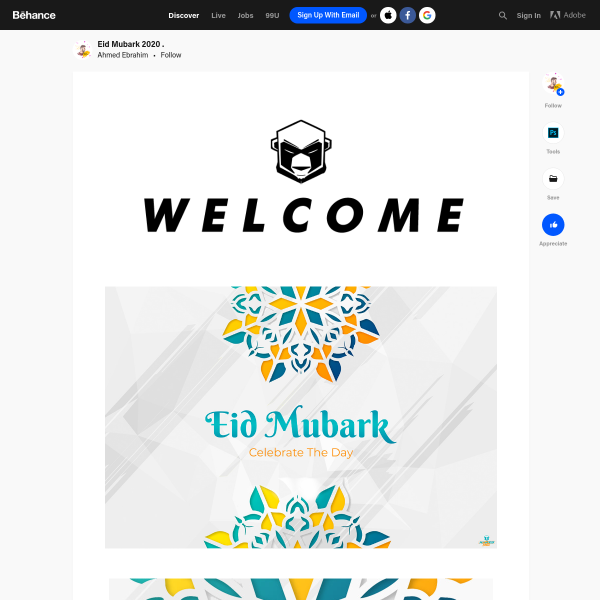The width and height of the screenshot is (600, 600).
Task: Appreciate the project with thumbs-up button
Action: click(553, 225)
